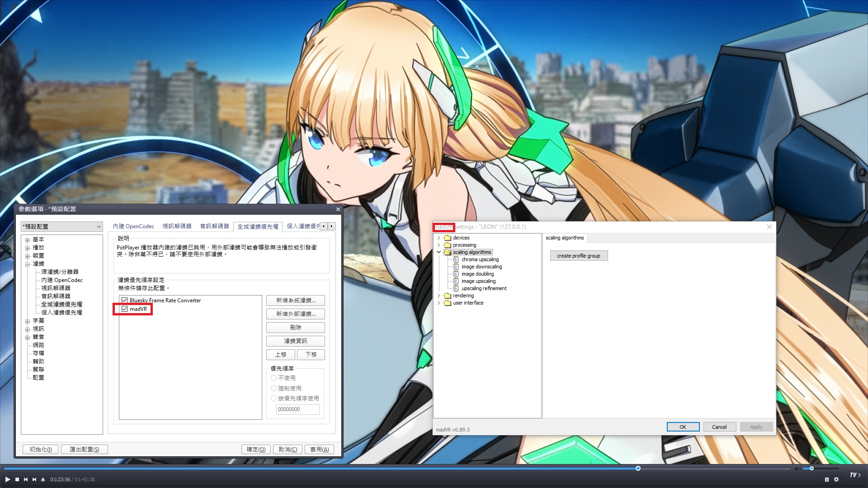
Task: Expand the devices node in madVR
Action: coord(439,238)
